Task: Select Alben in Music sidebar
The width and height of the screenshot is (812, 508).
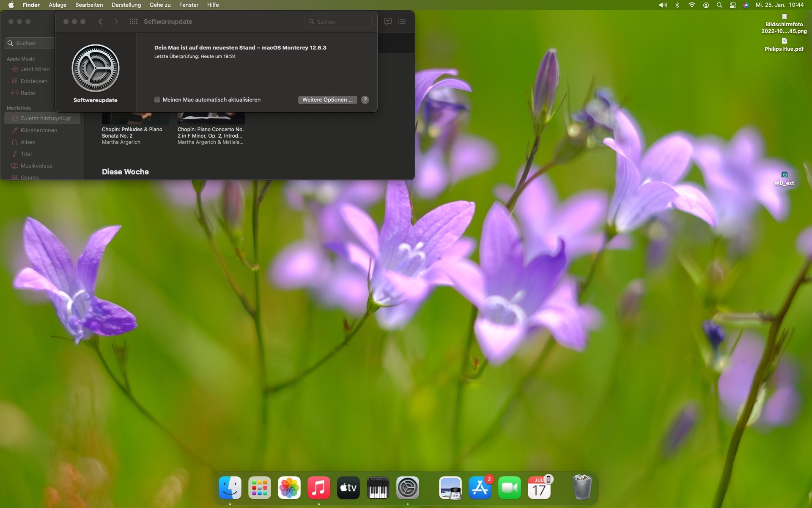Action: coord(28,142)
